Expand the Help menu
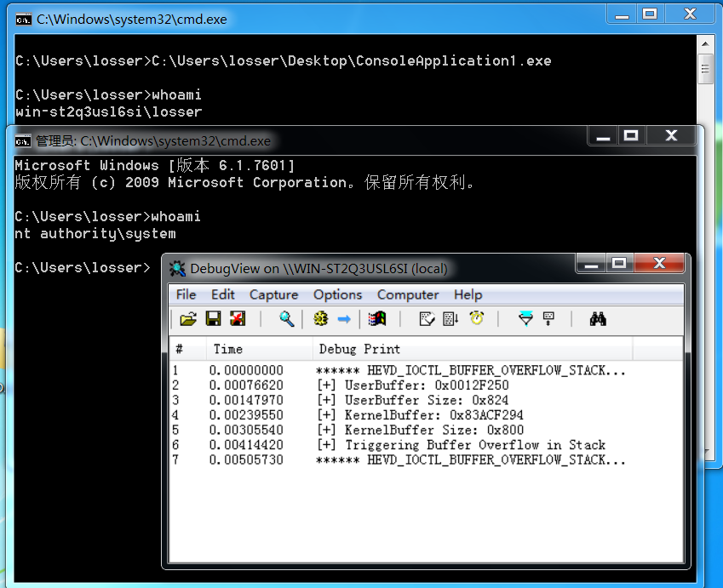Image resolution: width=723 pixels, height=588 pixels. tap(468, 294)
